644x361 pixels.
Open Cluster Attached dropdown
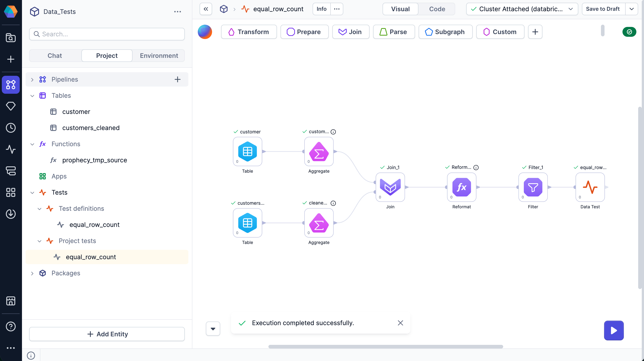(522, 9)
